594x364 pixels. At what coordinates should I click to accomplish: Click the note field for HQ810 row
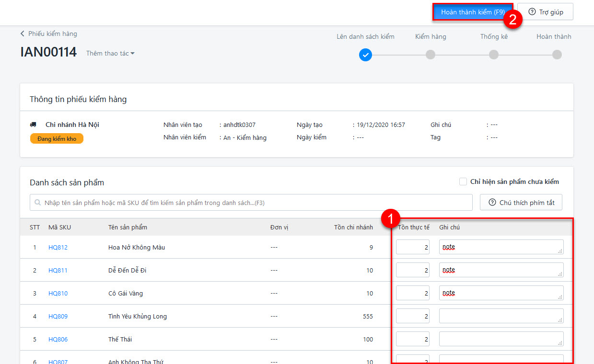(501, 293)
